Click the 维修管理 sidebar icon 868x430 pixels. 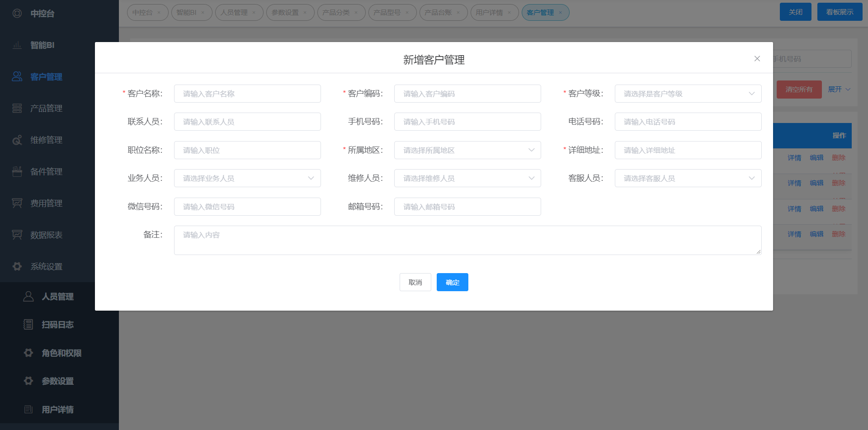tap(17, 140)
